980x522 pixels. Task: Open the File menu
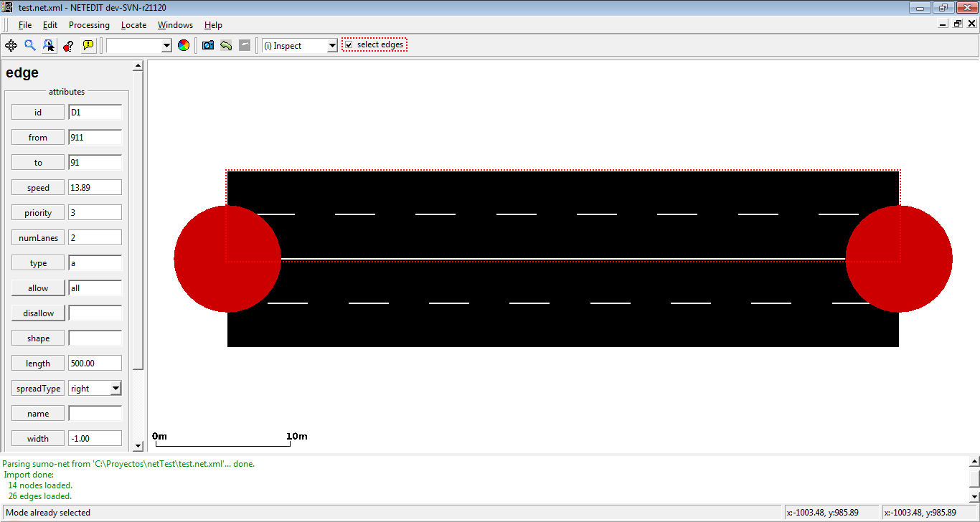pos(25,24)
